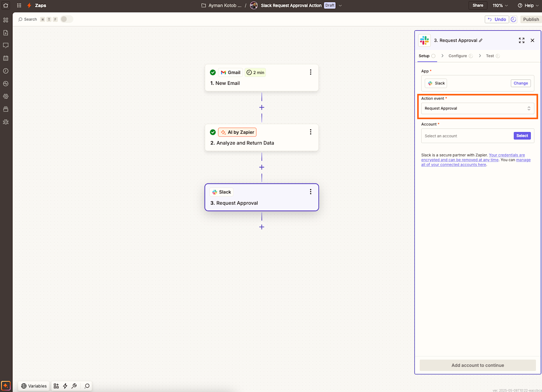
Task: Open the clock icon next to Undo
Action: click(513, 19)
